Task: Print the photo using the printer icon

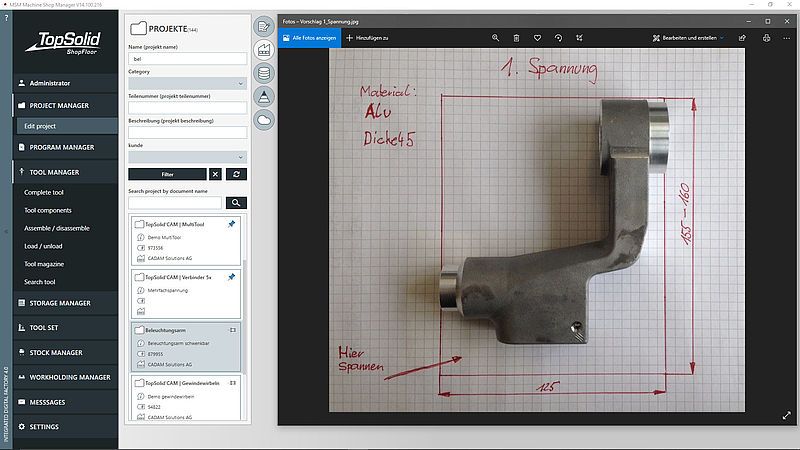Action: pos(765,38)
